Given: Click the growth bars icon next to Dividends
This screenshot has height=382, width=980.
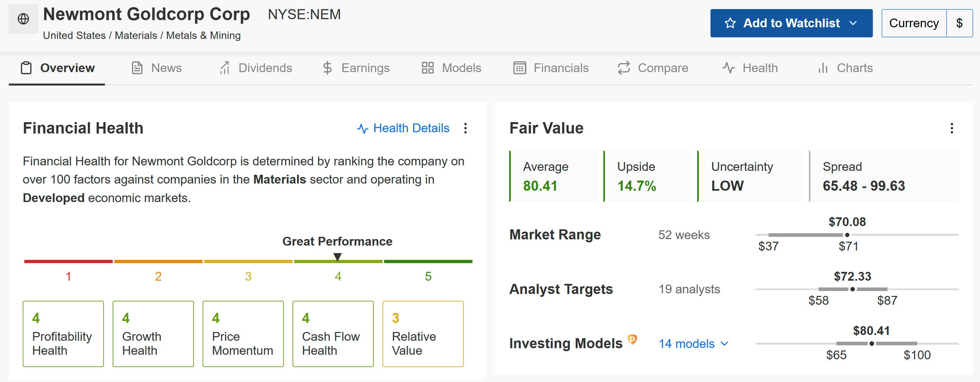Looking at the screenshot, I should point(224,68).
